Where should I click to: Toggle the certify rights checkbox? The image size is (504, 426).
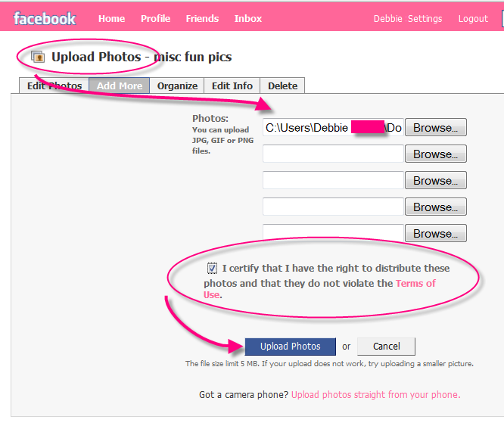pos(213,268)
